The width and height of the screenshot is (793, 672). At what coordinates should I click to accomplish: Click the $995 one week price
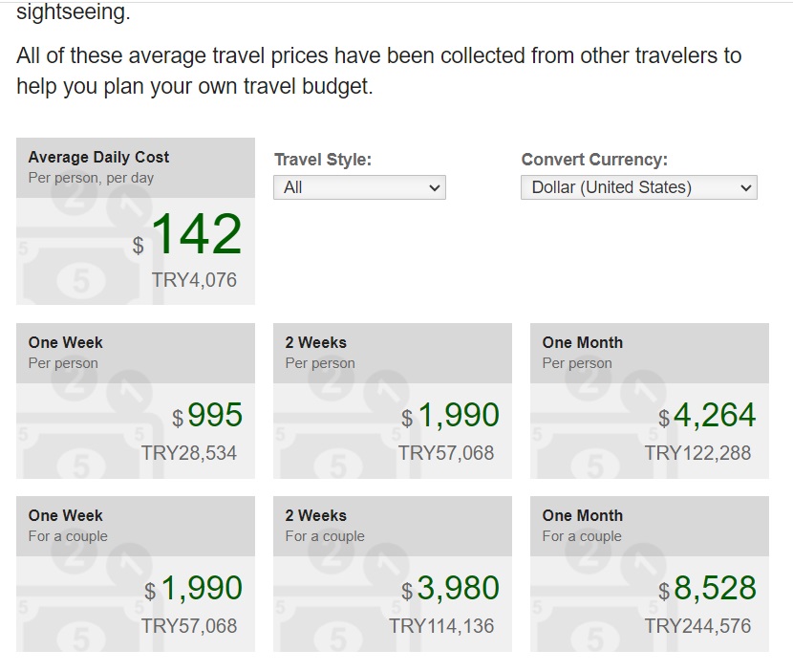click(214, 415)
